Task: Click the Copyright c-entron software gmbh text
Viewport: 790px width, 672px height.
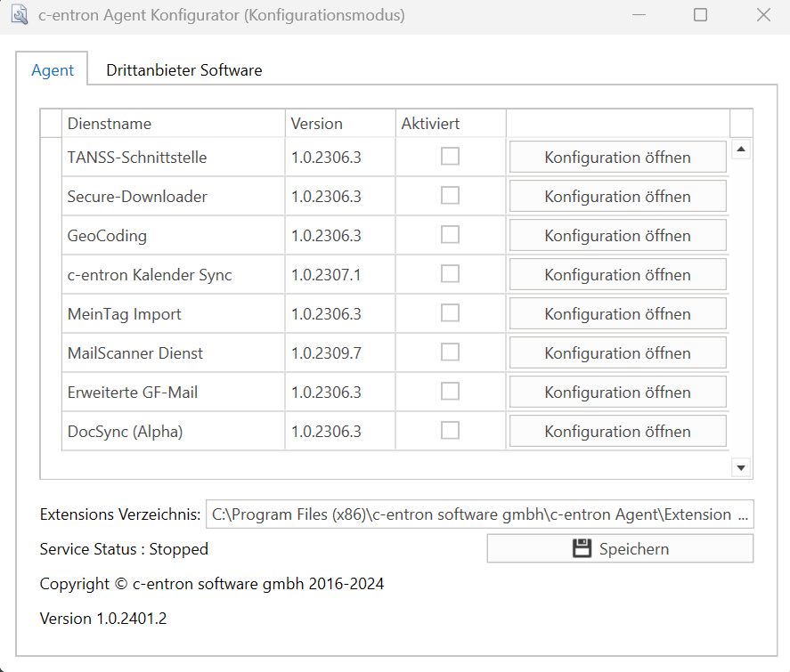Action: [212, 583]
